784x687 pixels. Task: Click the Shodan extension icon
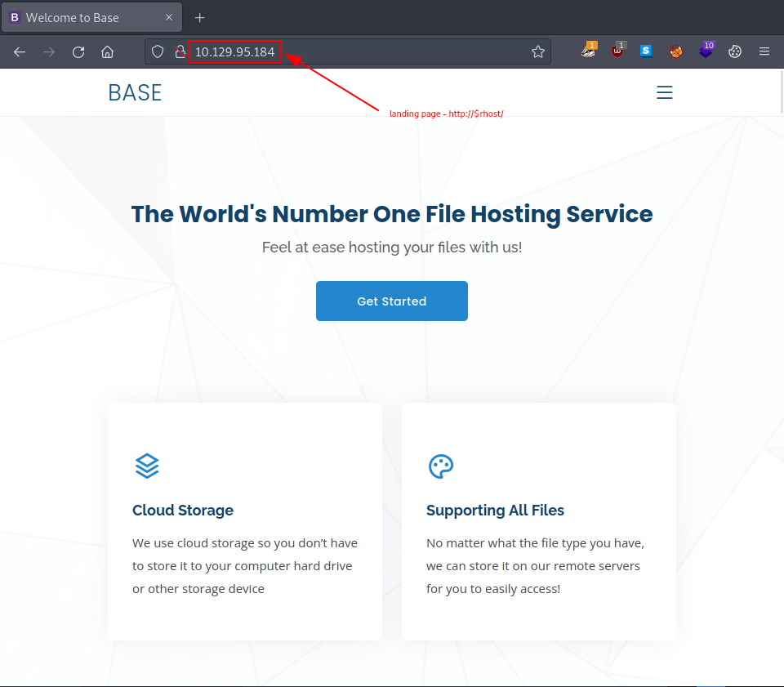(x=646, y=51)
